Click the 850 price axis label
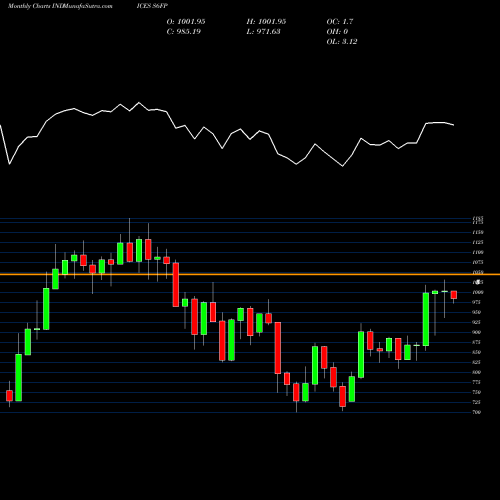Viewport: 500px width, 500px height. tap(477, 352)
